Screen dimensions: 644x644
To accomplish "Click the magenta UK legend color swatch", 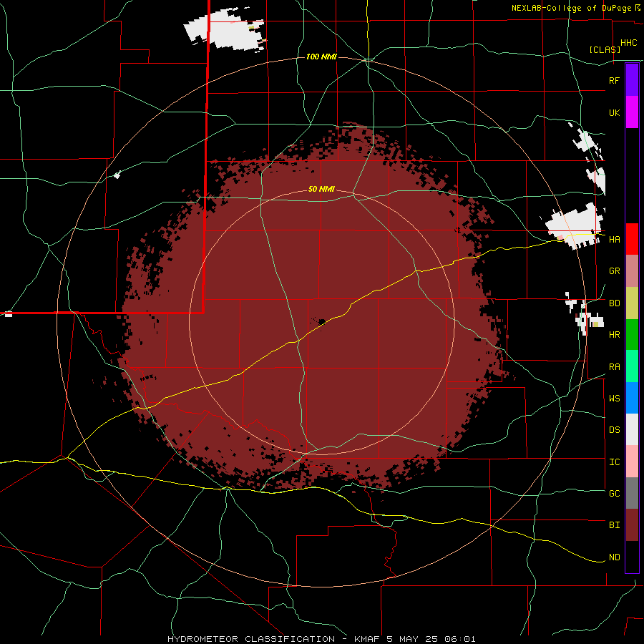I will click(632, 112).
